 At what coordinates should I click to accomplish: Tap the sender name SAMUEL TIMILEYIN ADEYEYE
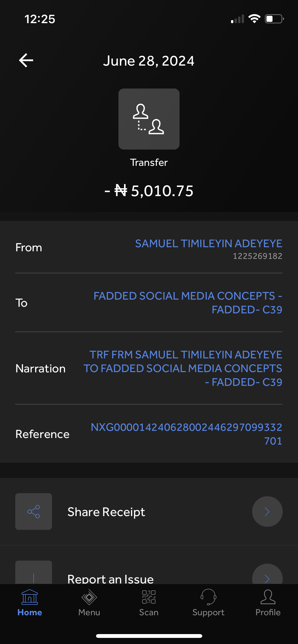point(208,244)
